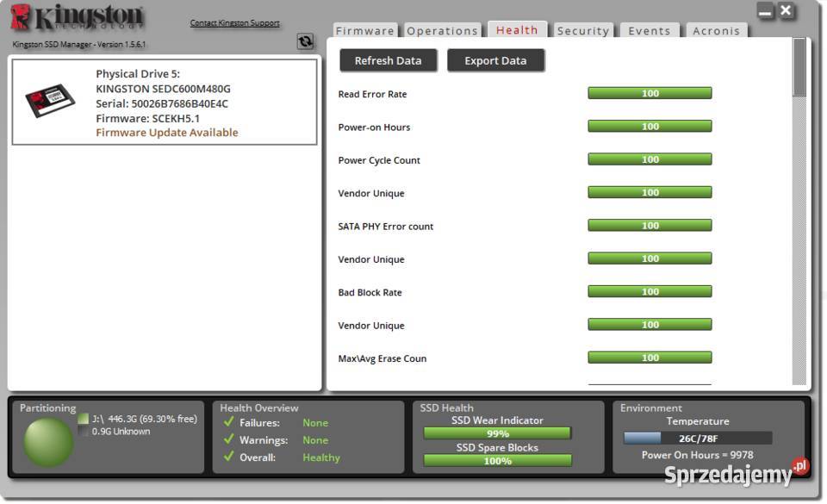Open the Contact Kingston Support link
The height and width of the screenshot is (504, 827).
(234, 23)
